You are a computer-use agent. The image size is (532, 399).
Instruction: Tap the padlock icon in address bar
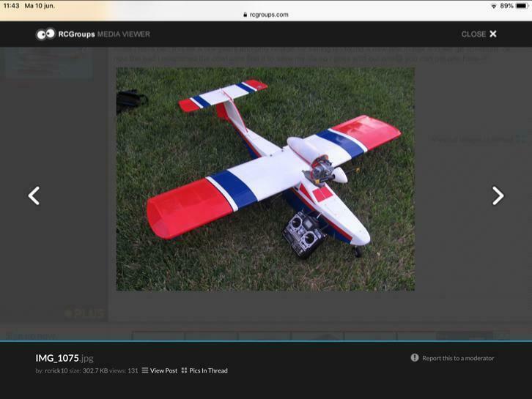245,15
